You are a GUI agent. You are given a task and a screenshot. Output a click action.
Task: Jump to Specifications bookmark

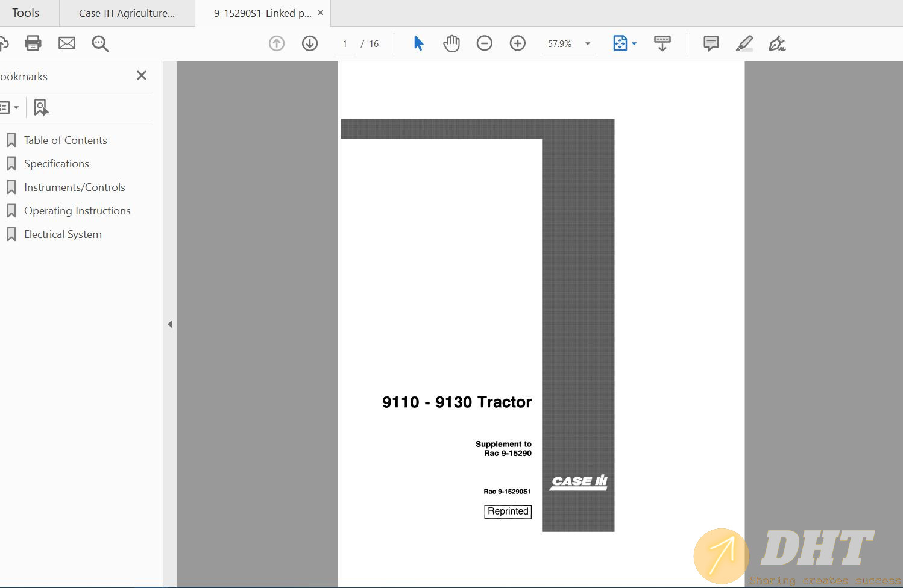(57, 164)
